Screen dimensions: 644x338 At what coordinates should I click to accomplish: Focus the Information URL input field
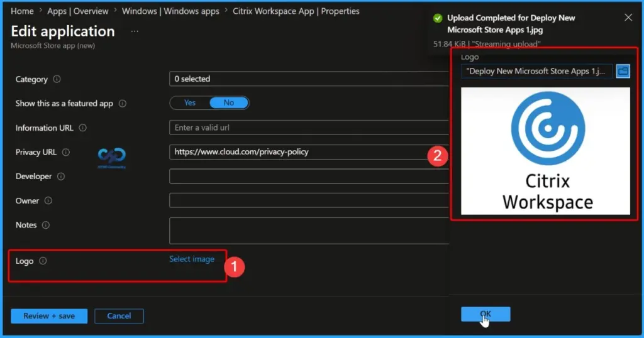click(x=309, y=128)
